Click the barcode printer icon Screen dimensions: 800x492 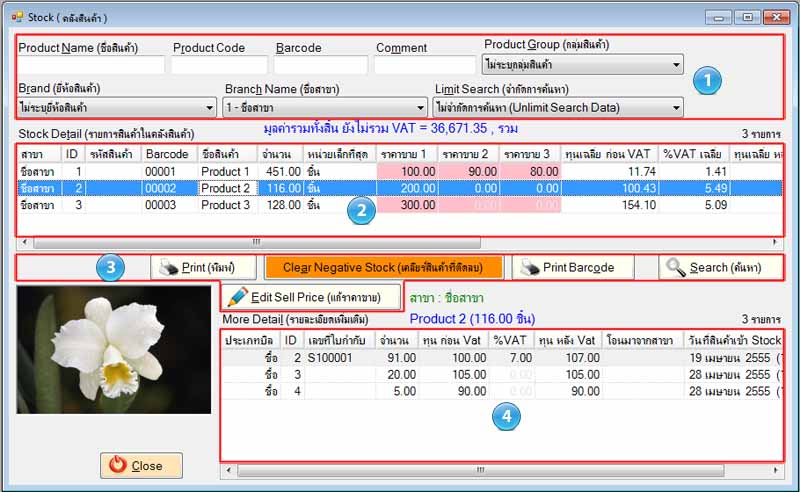click(530, 267)
